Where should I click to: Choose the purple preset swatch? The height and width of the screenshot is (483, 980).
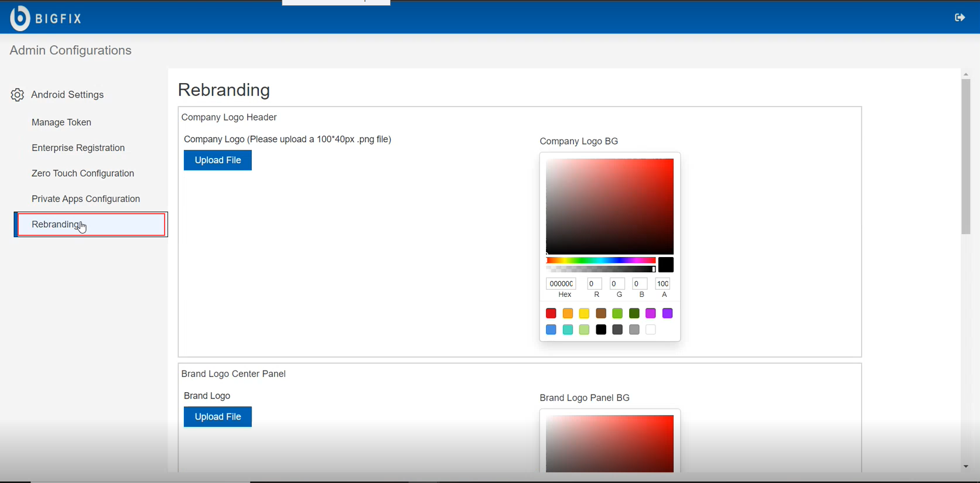[667, 314]
